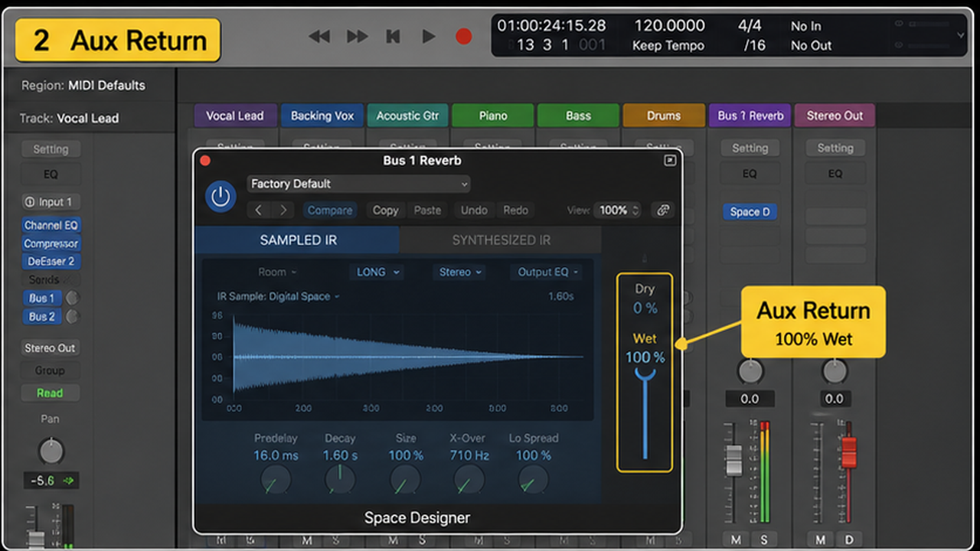
Task: Switch to the SYNTHESIZED IR tab
Action: (501, 240)
